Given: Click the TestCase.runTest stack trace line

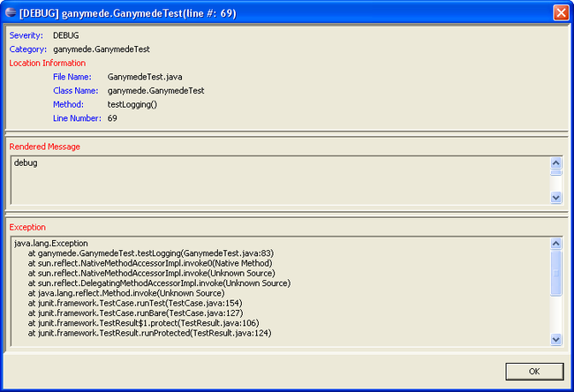Looking at the screenshot, I should point(135,303).
